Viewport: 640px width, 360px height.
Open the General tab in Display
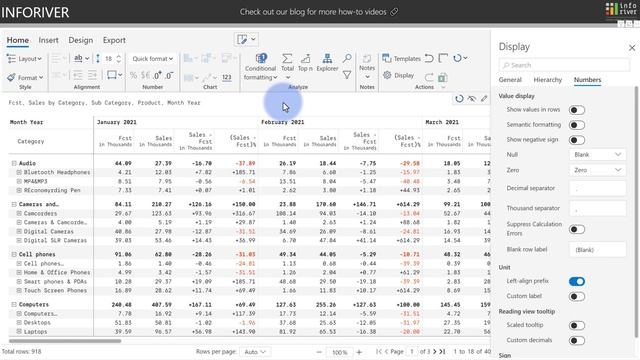click(510, 80)
